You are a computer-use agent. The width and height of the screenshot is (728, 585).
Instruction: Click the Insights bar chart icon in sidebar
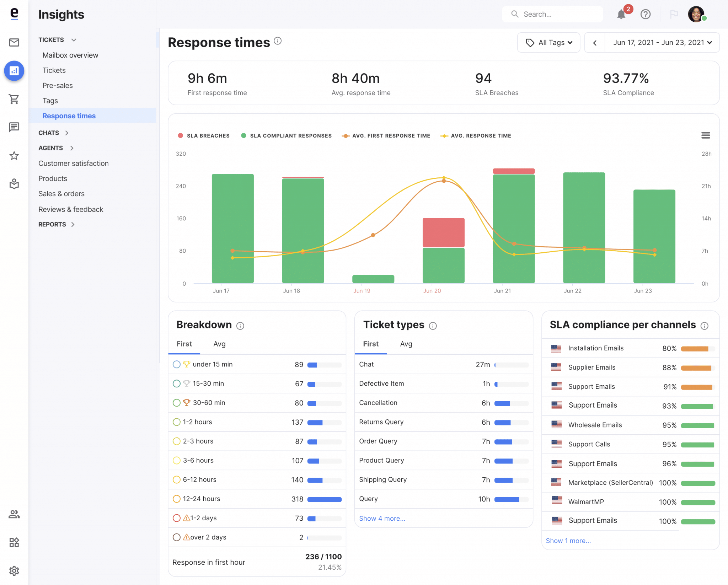(14, 70)
